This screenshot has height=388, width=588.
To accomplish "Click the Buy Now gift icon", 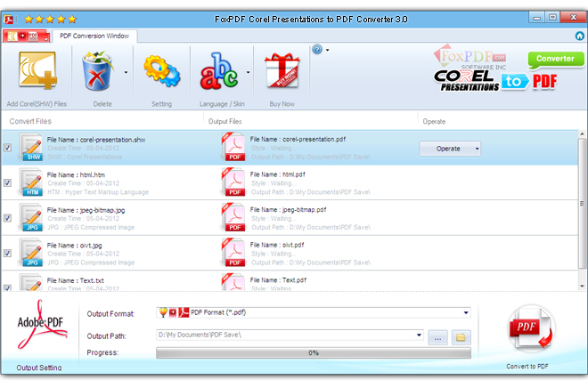I will [282, 71].
